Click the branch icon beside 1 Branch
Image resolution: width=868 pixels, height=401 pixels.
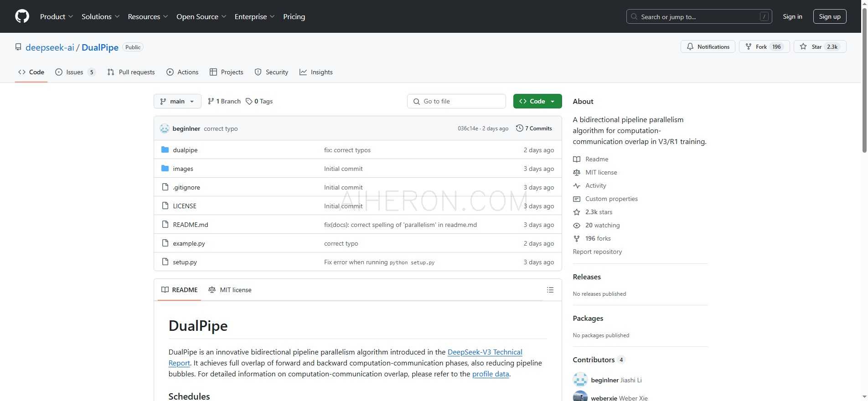coord(211,101)
